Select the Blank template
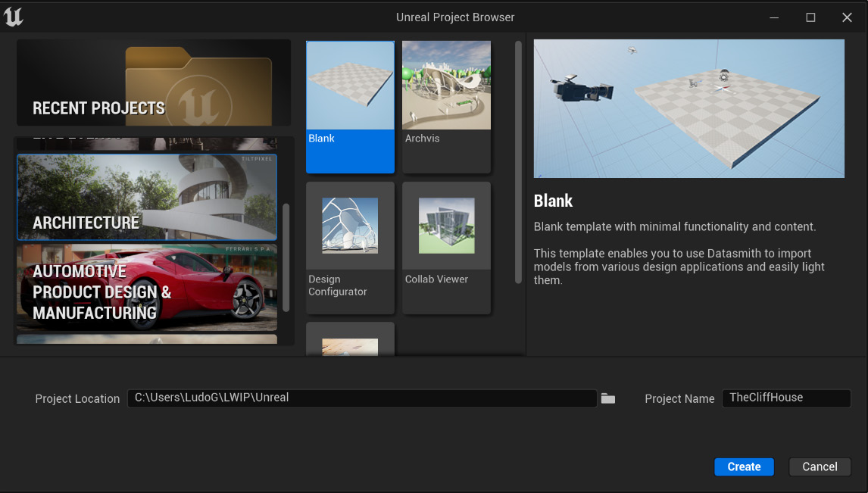Screen dimensions: 868x493 pos(351,107)
